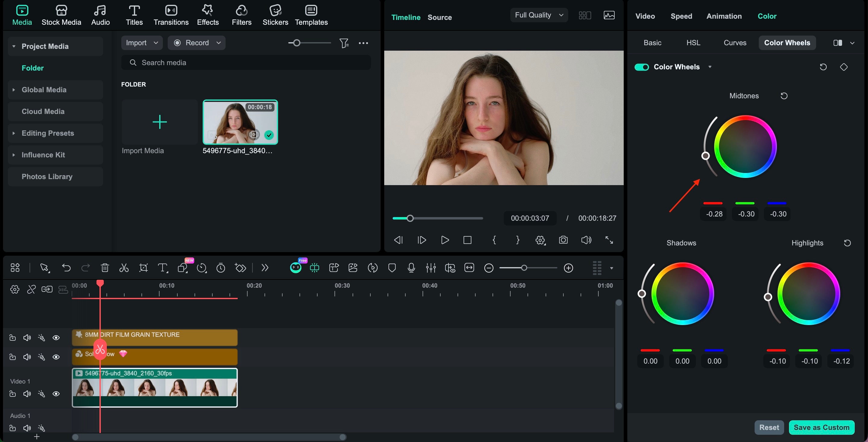Select the Stickers panel
Screen dimensions: 868x442
pos(275,15)
